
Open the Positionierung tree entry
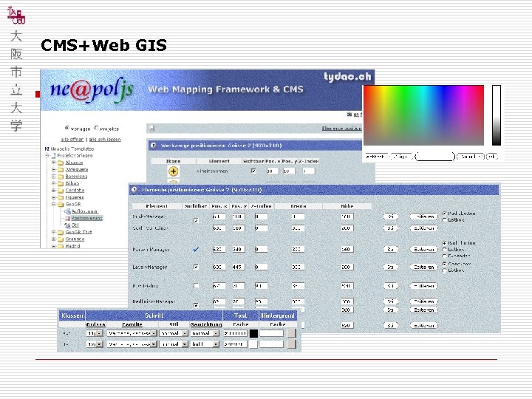pyautogui.click(x=86, y=218)
